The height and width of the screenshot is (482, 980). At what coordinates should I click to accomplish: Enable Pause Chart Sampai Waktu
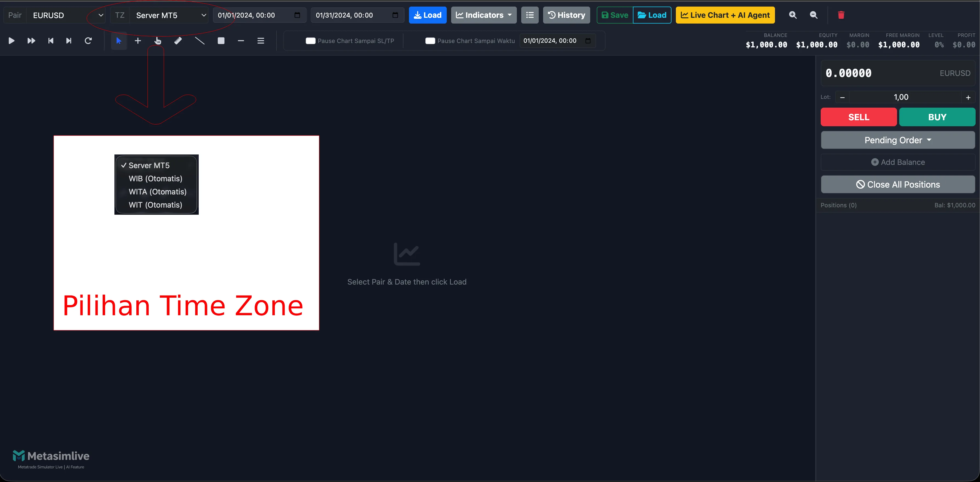(x=430, y=41)
